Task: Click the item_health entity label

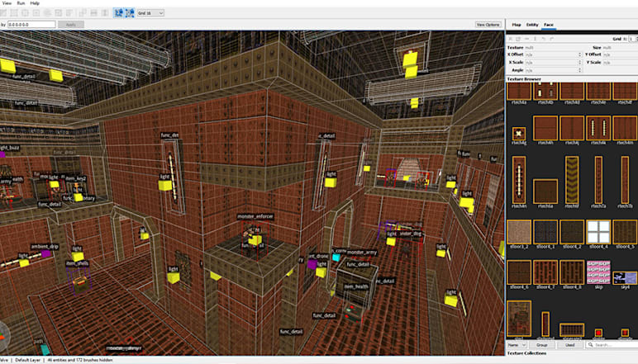Action: 356,286
